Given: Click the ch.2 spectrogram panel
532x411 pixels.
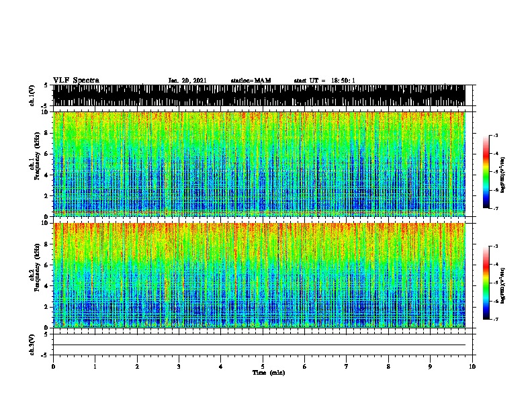Looking at the screenshot, I should point(259,275).
